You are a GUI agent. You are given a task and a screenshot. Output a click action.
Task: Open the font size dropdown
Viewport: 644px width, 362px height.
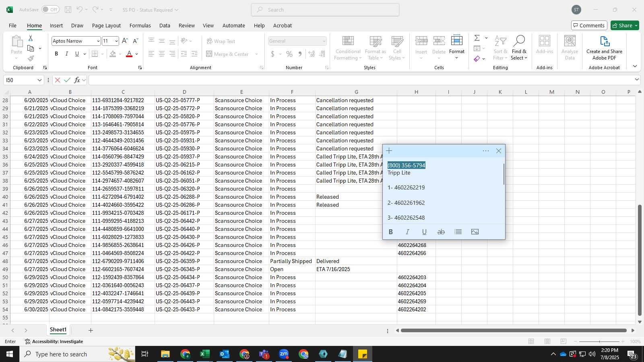tap(116, 41)
